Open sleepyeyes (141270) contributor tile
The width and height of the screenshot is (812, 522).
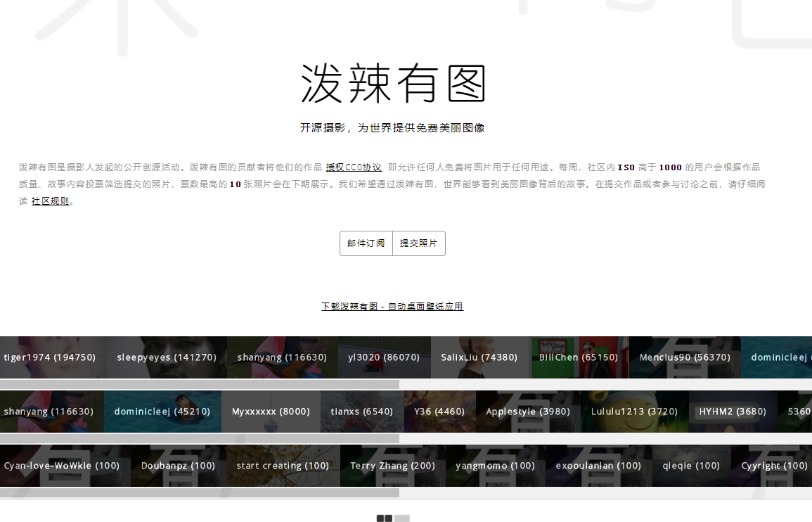167,357
